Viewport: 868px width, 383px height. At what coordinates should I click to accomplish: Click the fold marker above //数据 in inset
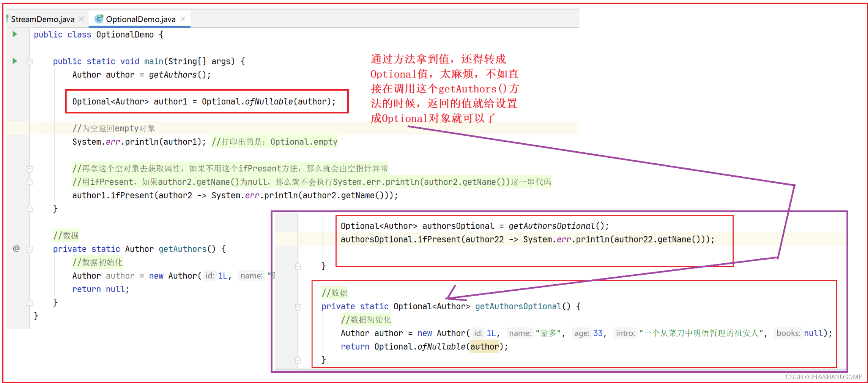pos(298,266)
